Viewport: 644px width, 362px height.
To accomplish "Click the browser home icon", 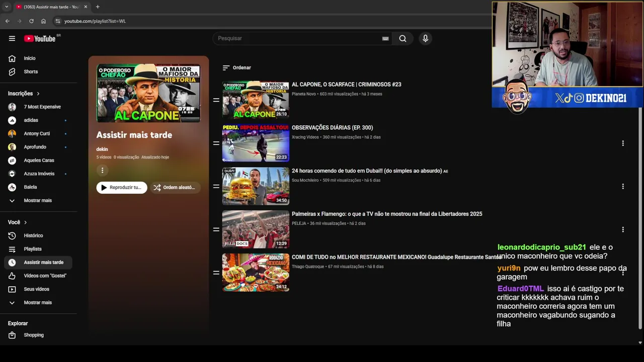I will click(43, 21).
